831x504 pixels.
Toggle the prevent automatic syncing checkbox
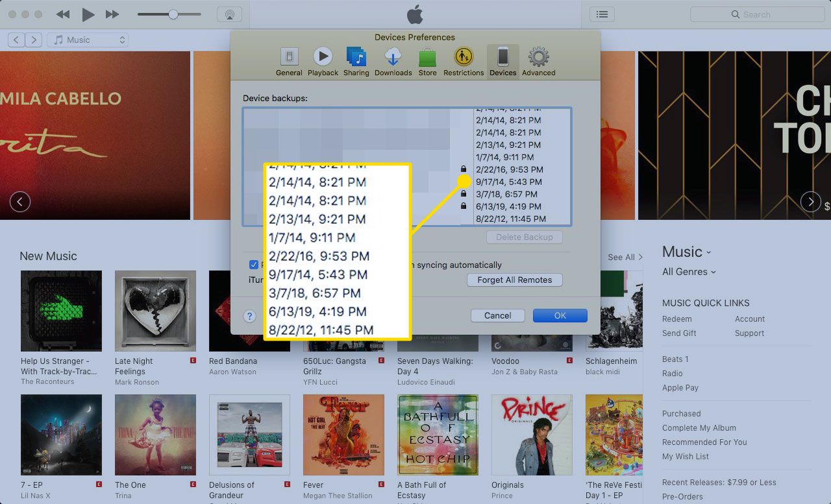click(253, 265)
